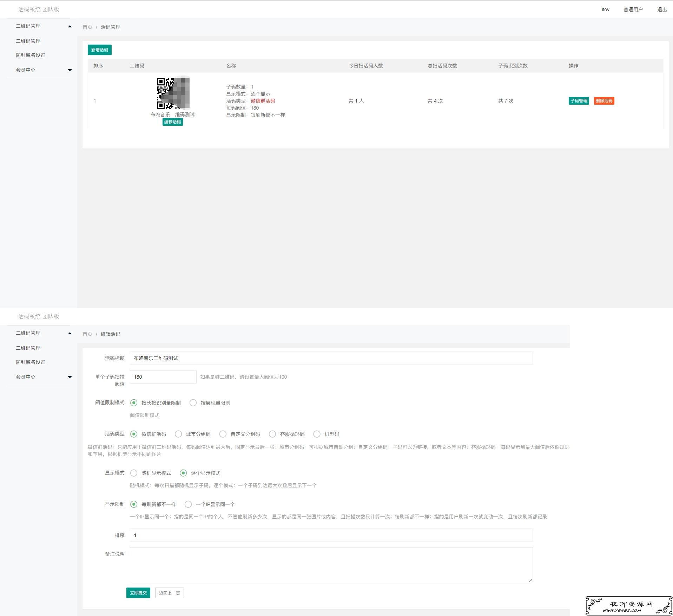Go back using 返回上一页 button
Image resolution: width=673 pixels, height=616 pixels.
pyautogui.click(x=169, y=593)
